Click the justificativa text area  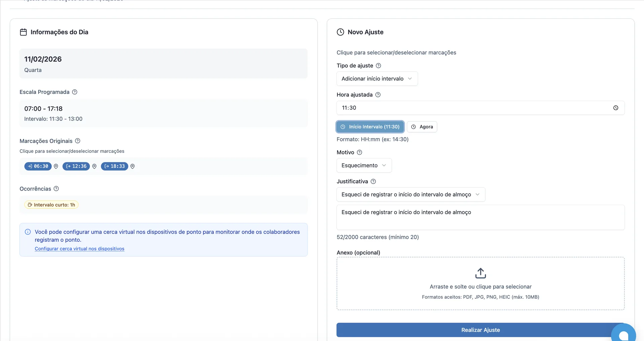480,217
